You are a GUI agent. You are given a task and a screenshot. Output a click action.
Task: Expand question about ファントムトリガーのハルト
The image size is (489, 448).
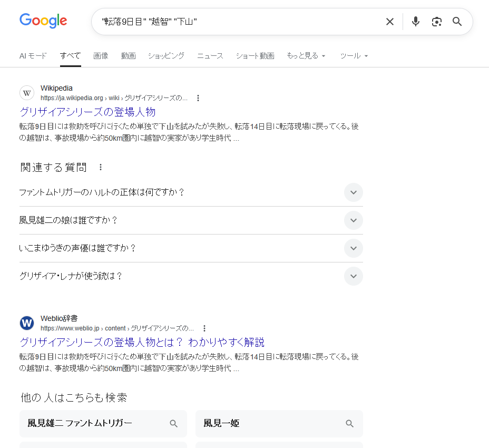pos(353,192)
